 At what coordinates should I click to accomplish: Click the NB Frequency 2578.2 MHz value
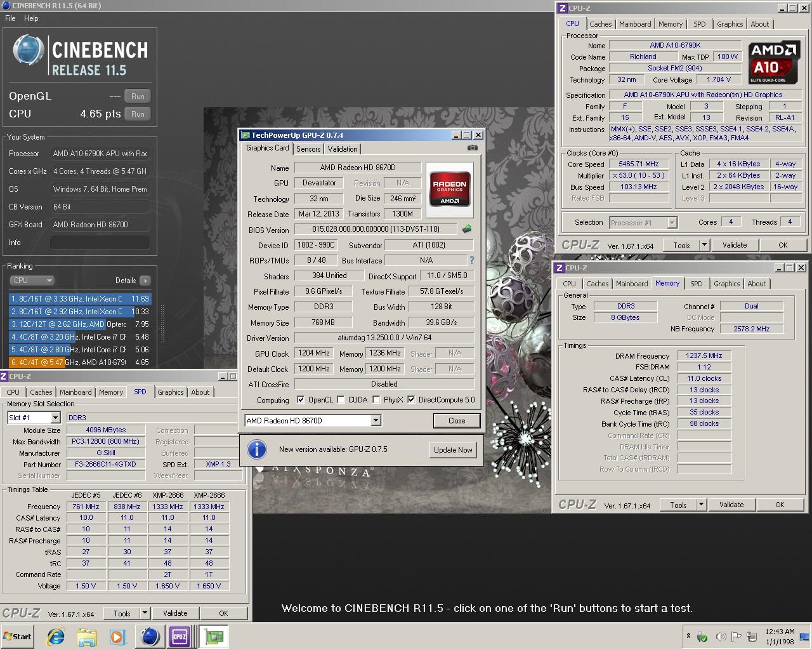point(751,329)
